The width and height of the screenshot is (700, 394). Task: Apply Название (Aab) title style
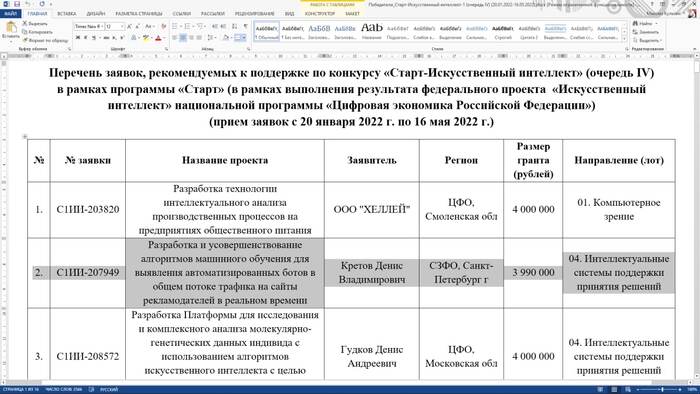(x=372, y=32)
